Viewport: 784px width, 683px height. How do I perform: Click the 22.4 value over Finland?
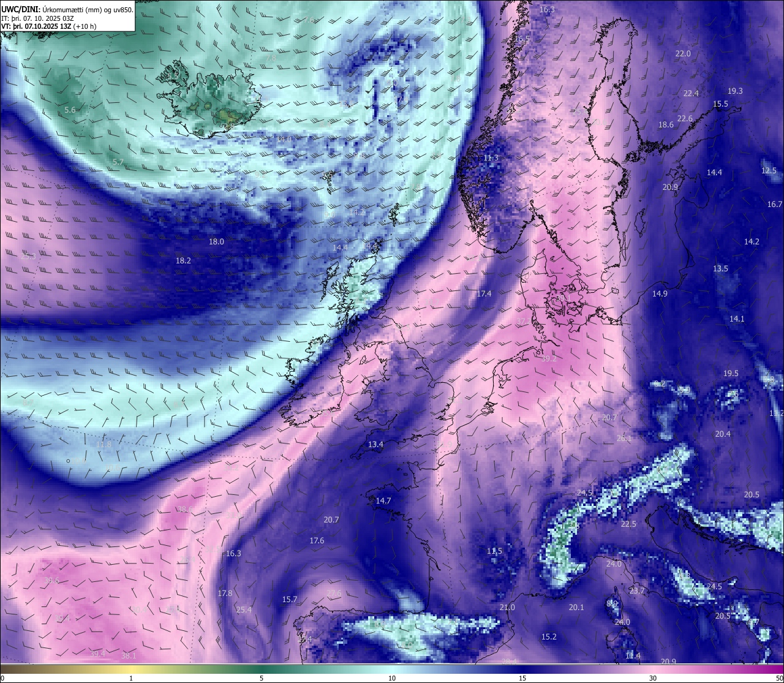click(x=691, y=94)
